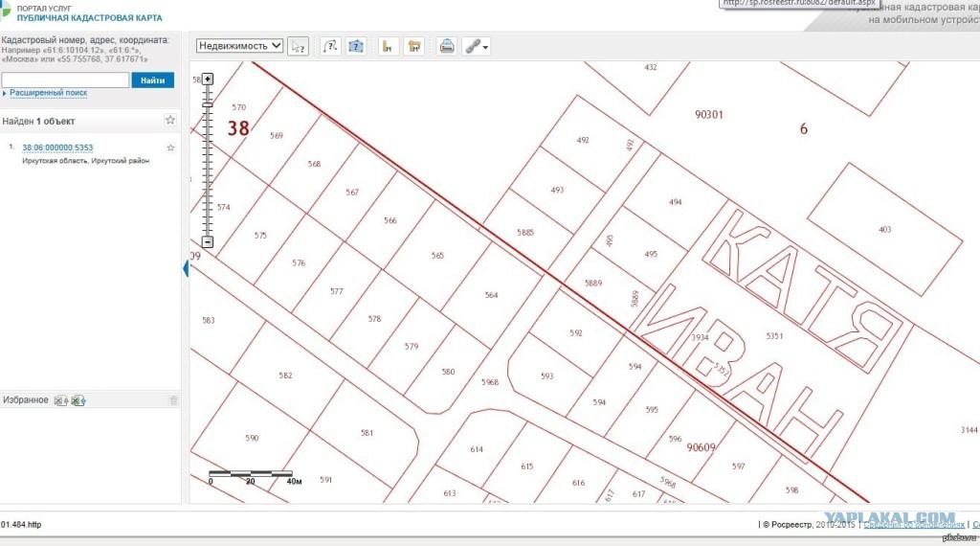Open the link sharing dropdown
The height and width of the screenshot is (546, 980).
tap(477, 46)
